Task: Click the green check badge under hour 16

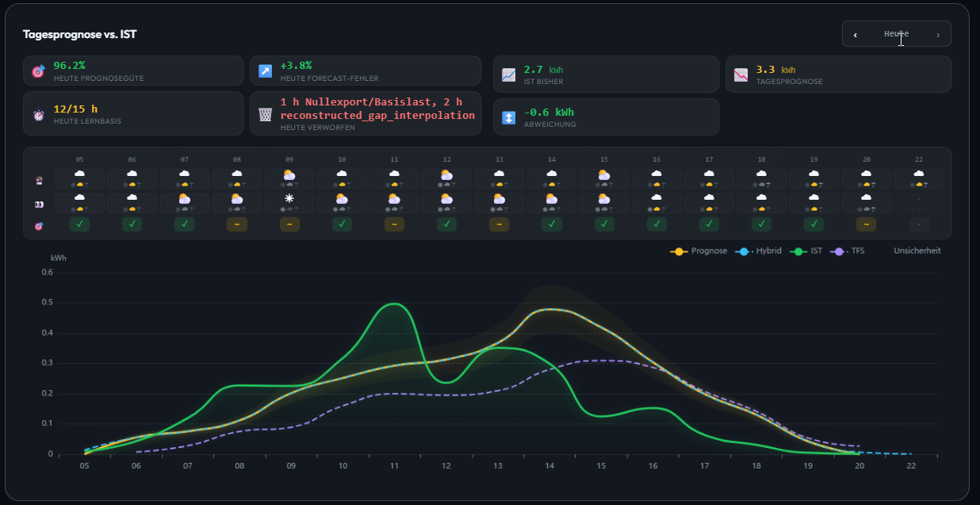Action: point(657,224)
